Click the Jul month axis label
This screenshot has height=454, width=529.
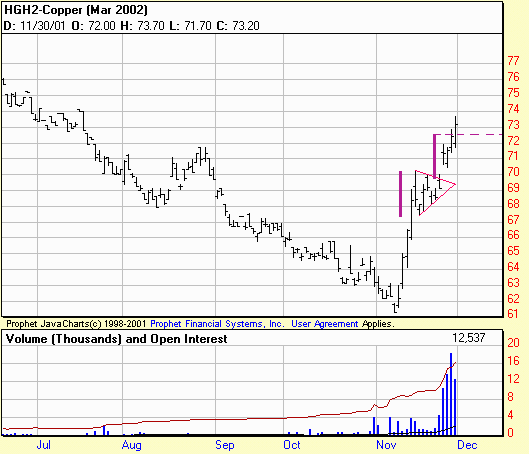point(44,445)
